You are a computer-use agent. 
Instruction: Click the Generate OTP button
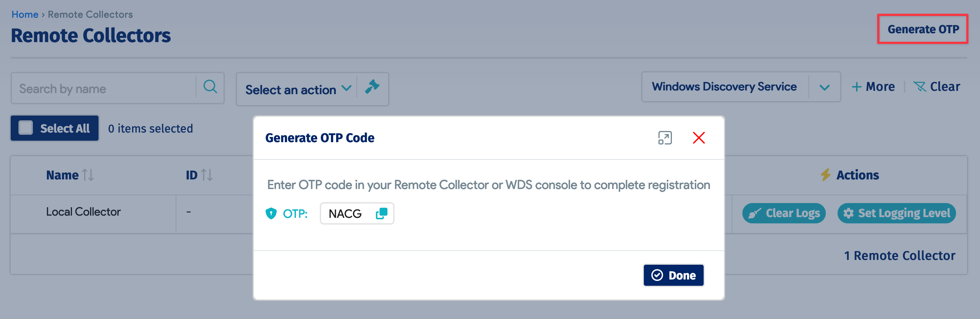pyautogui.click(x=923, y=29)
